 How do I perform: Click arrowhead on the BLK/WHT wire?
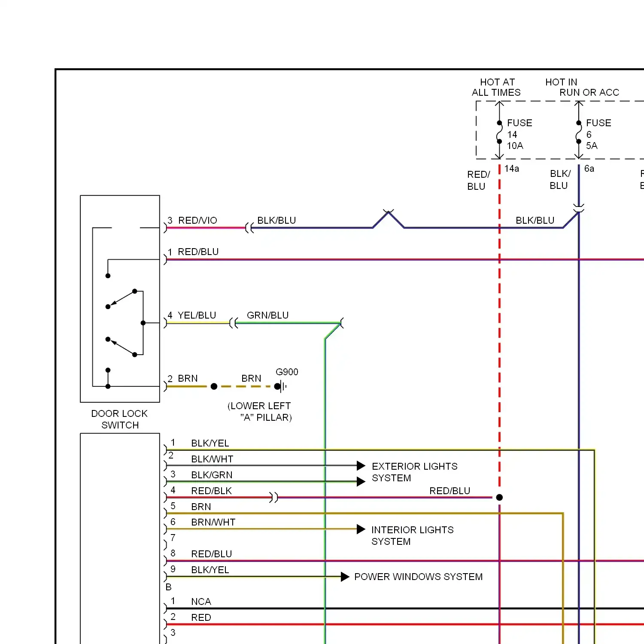361,465
